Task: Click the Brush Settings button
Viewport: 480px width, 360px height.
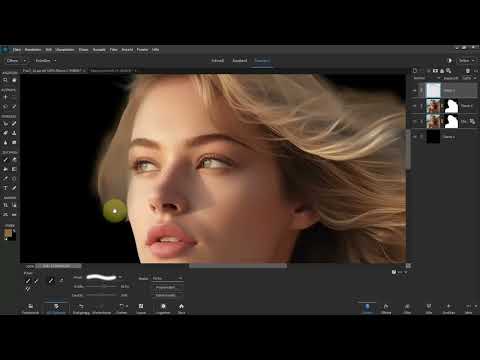Action: point(168,287)
